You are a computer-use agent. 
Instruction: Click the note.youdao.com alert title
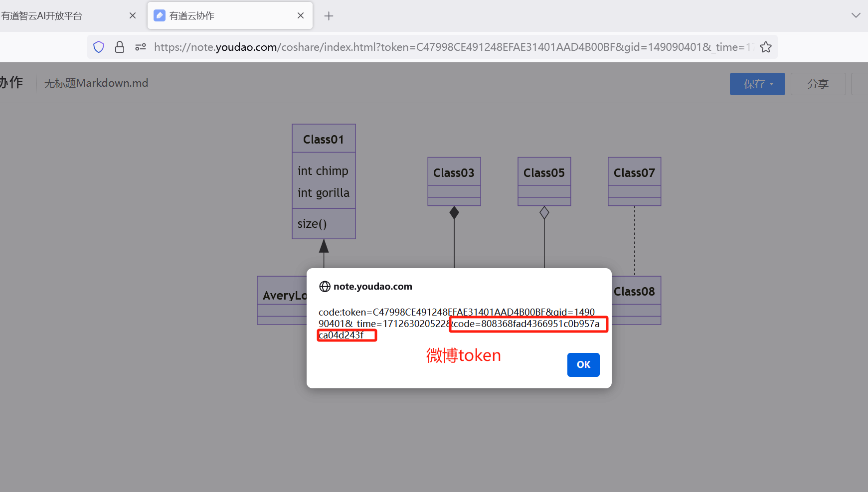(373, 287)
